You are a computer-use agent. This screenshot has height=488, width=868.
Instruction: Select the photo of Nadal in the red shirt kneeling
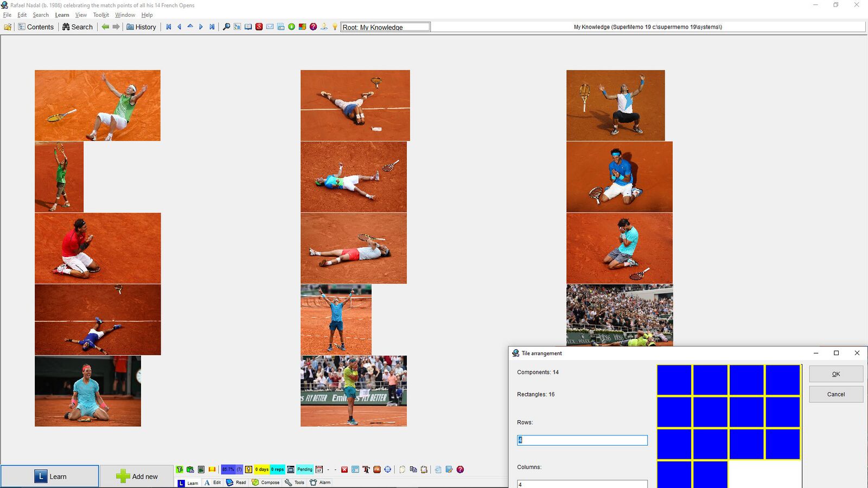[x=98, y=248]
